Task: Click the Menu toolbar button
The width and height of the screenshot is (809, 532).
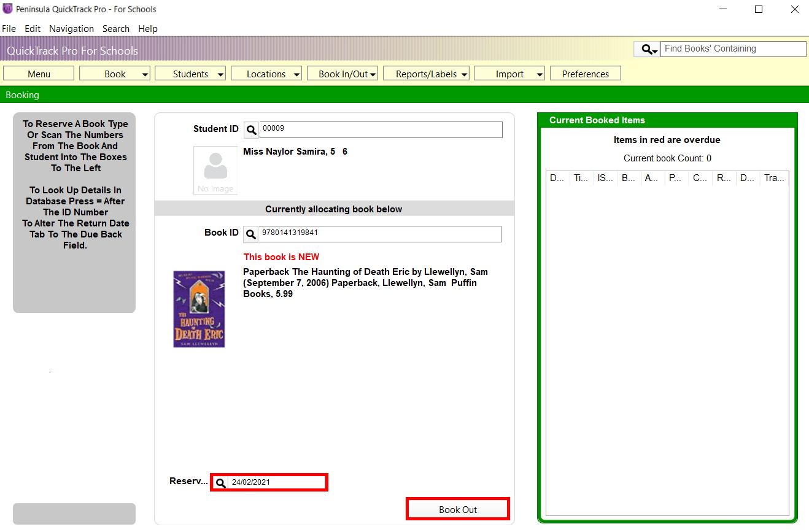Action: pyautogui.click(x=39, y=74)
